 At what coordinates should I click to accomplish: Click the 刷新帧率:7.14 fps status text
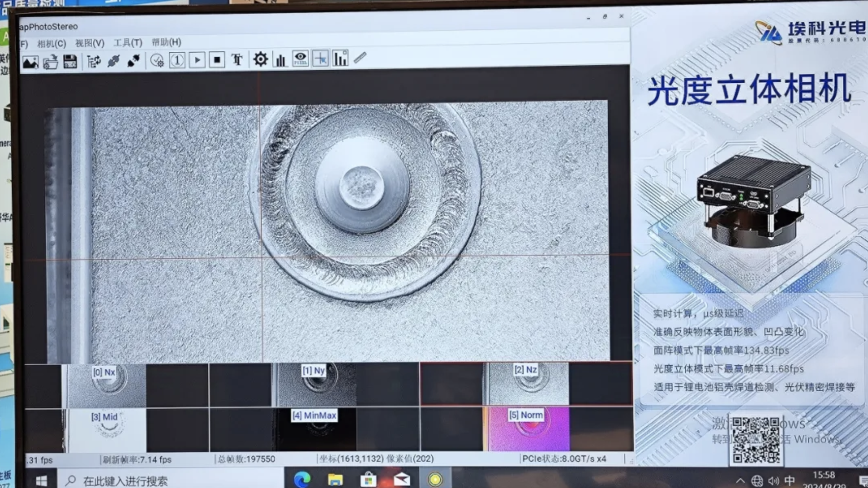coord(137,459)
